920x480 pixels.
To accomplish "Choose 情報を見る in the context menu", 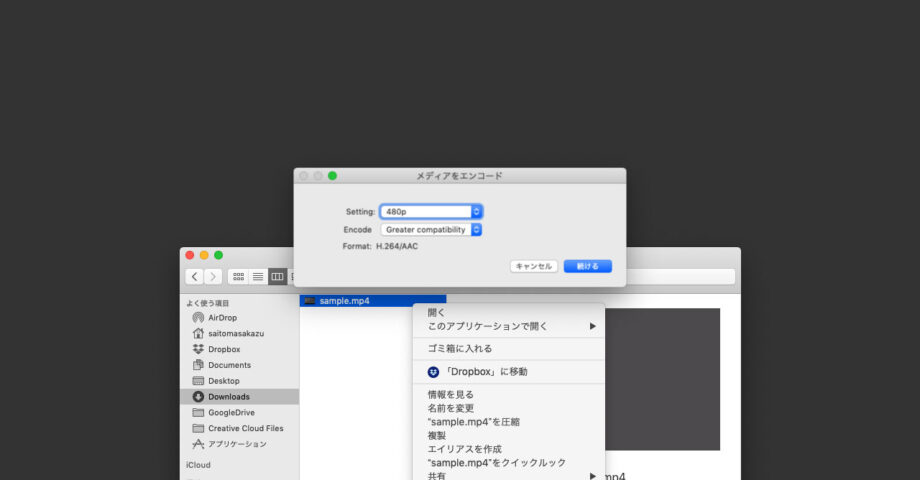I will pyautogui.click(x=509, y=394).
